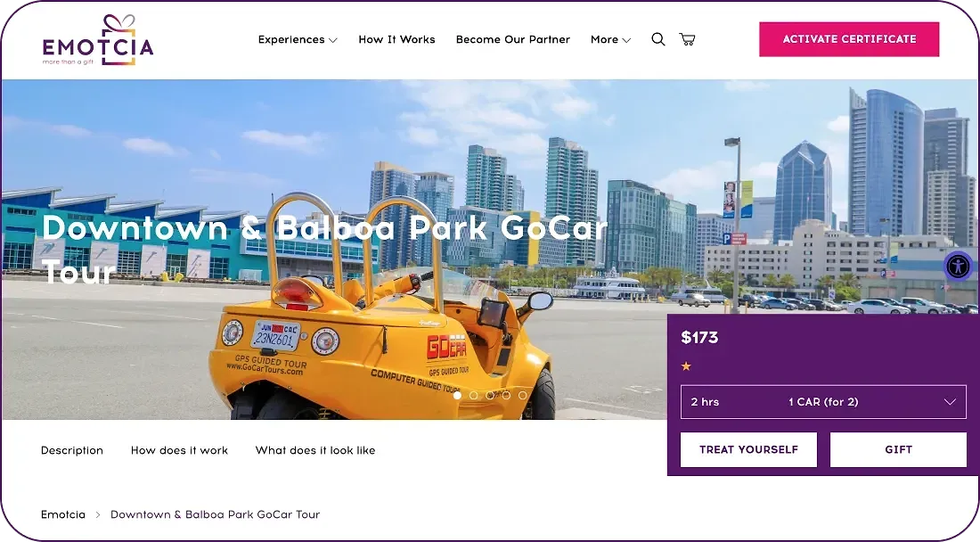
Task: Open the shopping cart icon
Action: coord(687,39)
